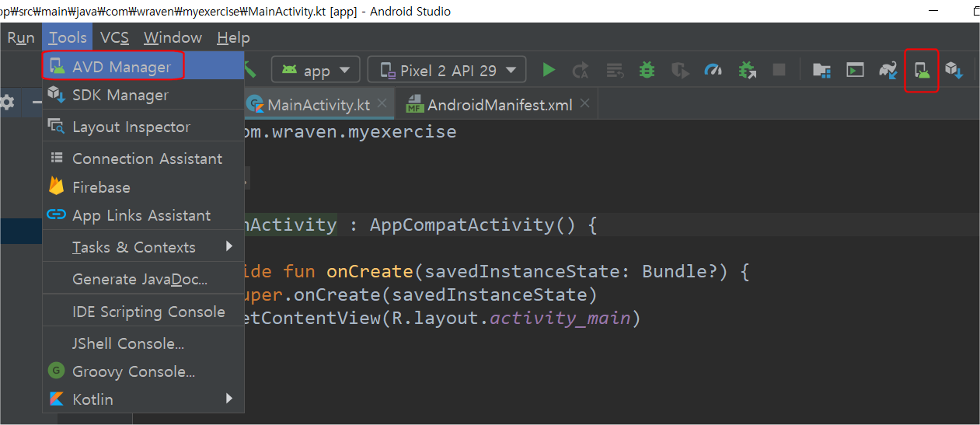
Task: Select Groovy Console... menu item
Action: point(143,371)
